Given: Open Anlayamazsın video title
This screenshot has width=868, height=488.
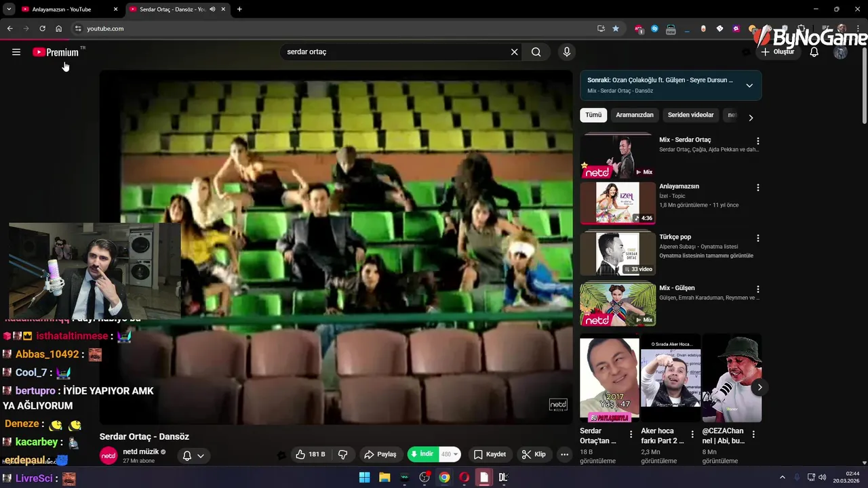Looking at the screenshot, I should [x=679, y=186].
